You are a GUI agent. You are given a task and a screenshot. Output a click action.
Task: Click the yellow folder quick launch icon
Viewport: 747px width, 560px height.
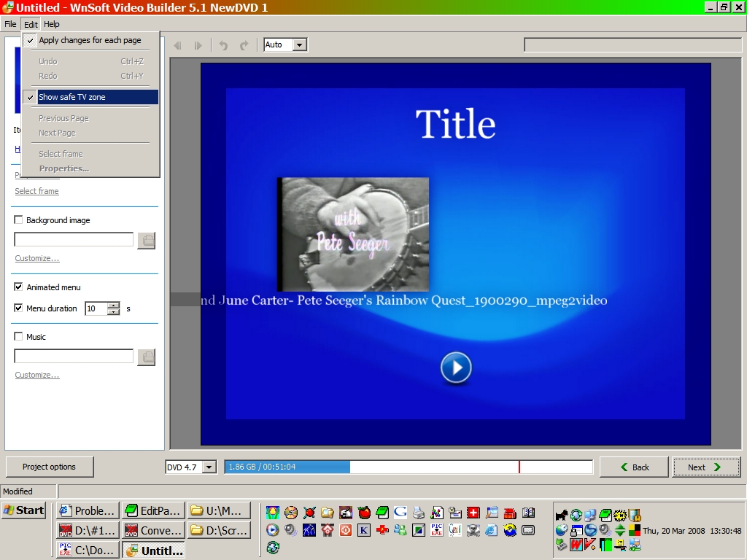click(x=328, y=513)
